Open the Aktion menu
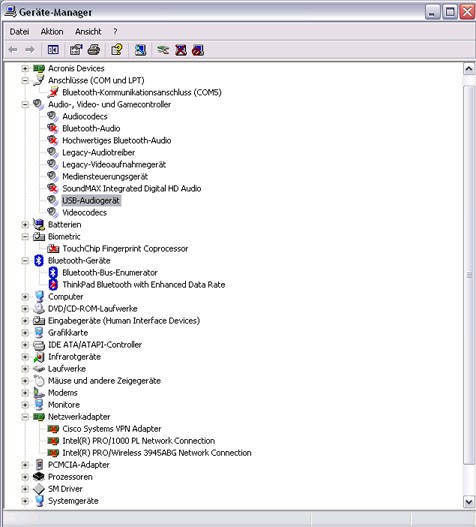The height and width of the screenshot is (527, 476). [52, 32]
